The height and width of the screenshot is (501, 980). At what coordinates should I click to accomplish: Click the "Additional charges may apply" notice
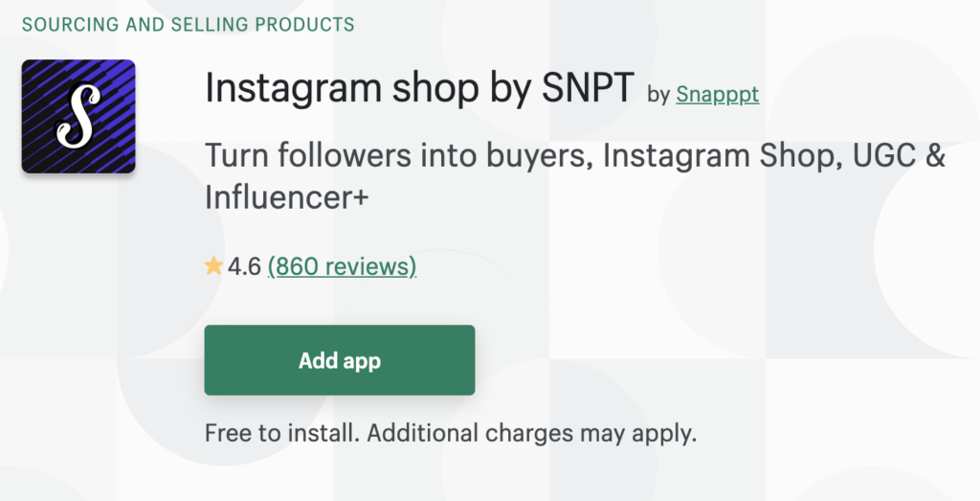tap(532, 433)
